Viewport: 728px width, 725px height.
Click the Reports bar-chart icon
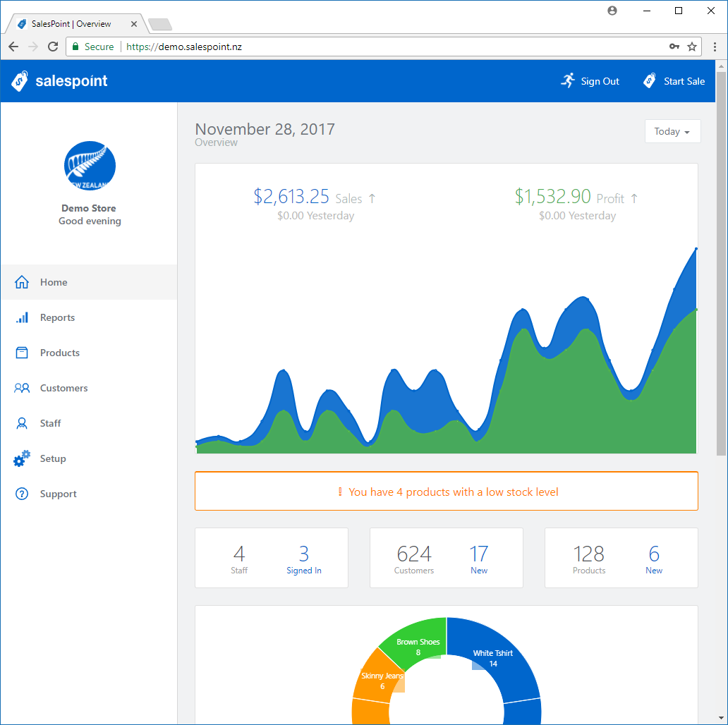coord(22,317)
